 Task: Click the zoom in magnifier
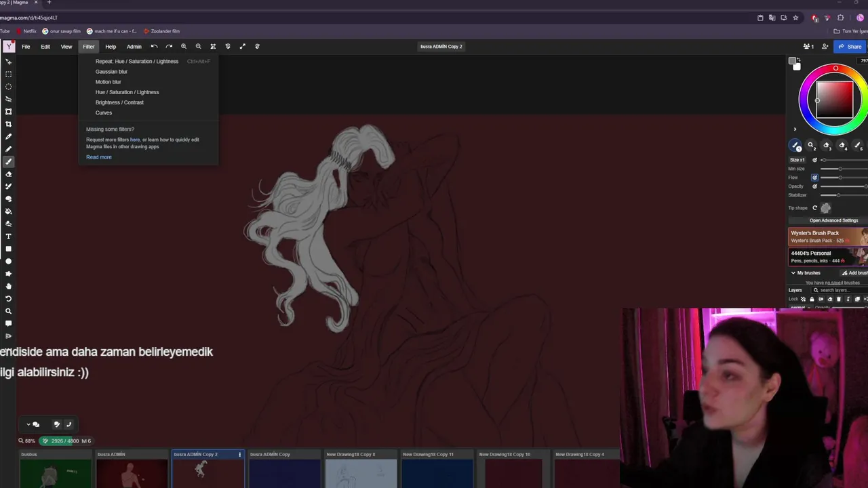[x=184, y=47]
